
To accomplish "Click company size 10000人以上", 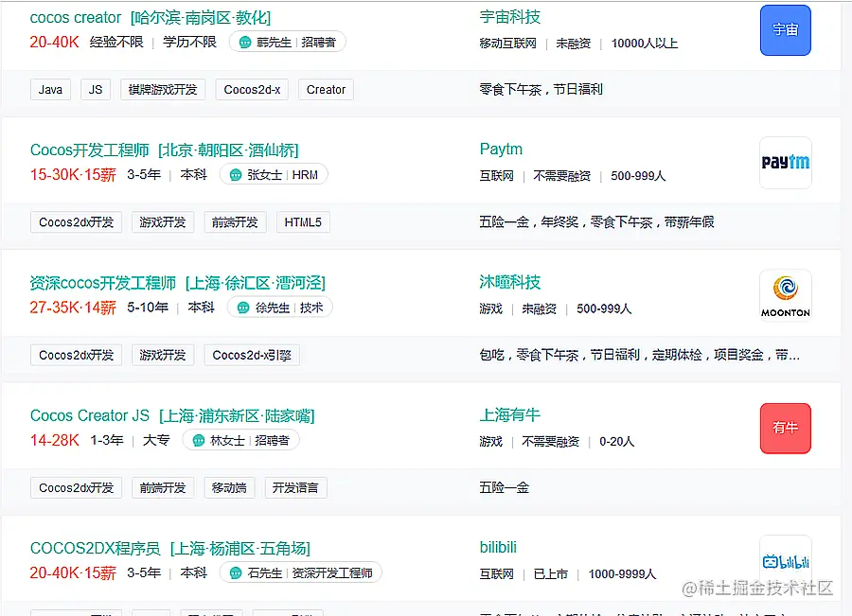I will (645, 44).
